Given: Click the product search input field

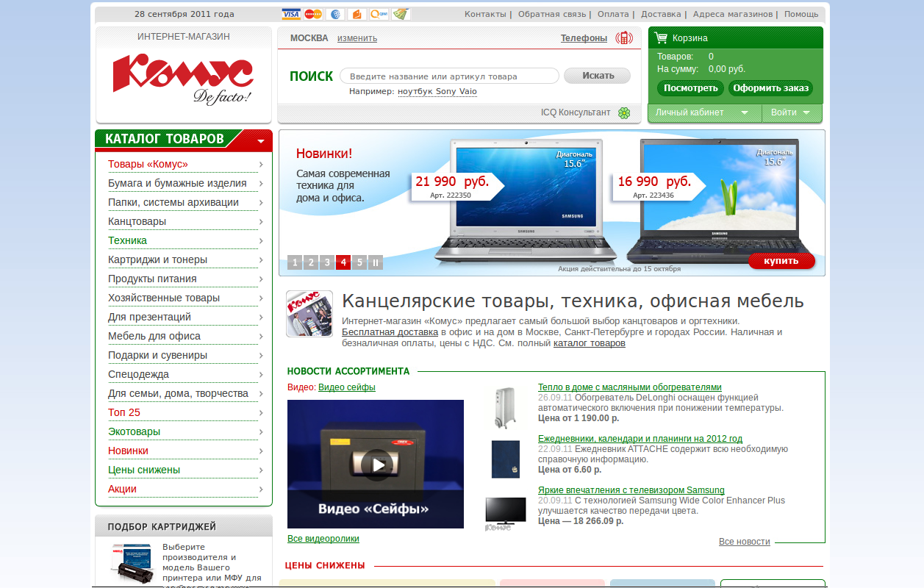Looking at the screenshot, I should (449, 76).
